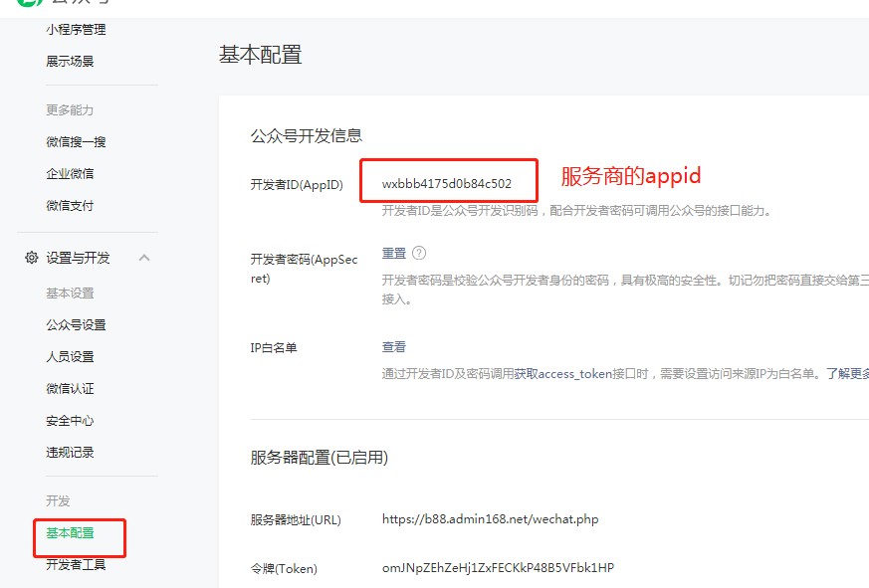This screenshot has width=869, height=588.
Task: Click the 公众号开发信息 section heading
Action: (x=307, y=135)
